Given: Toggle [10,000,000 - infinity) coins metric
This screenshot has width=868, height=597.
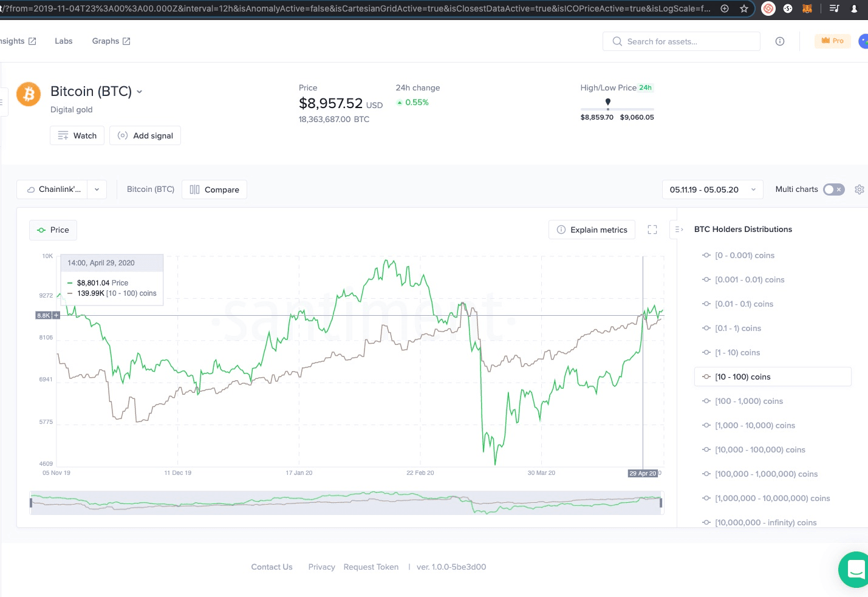Looking at the screenshot, I should coord(759,522).
